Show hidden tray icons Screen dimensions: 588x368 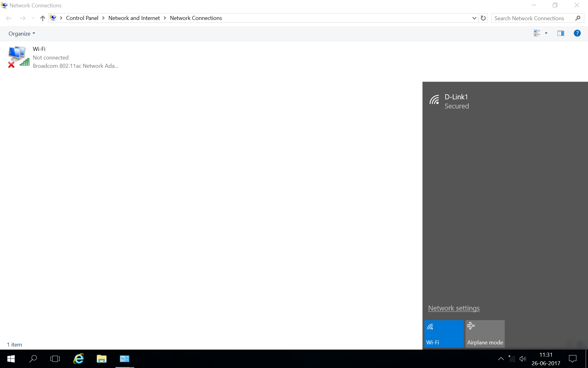(501, 359)
